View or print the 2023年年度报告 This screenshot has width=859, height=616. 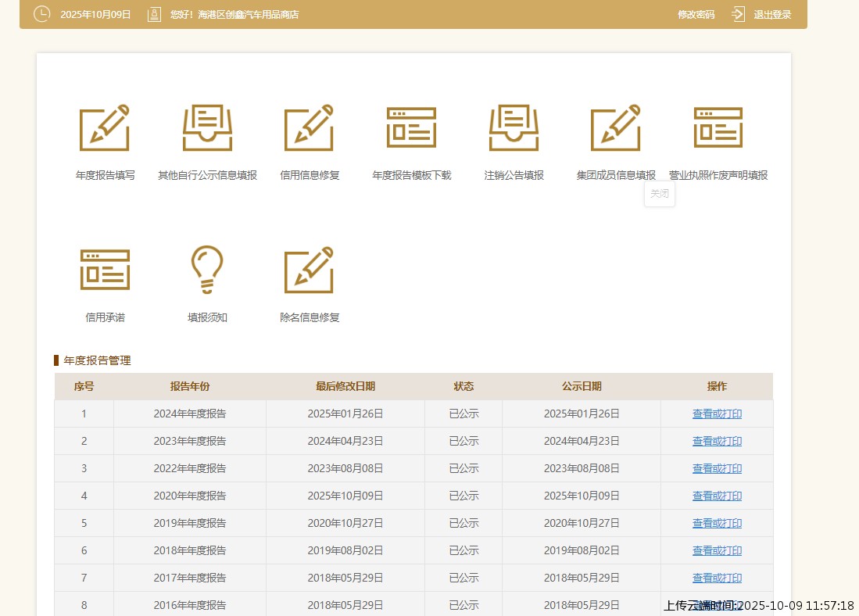(x=717, y=442)
